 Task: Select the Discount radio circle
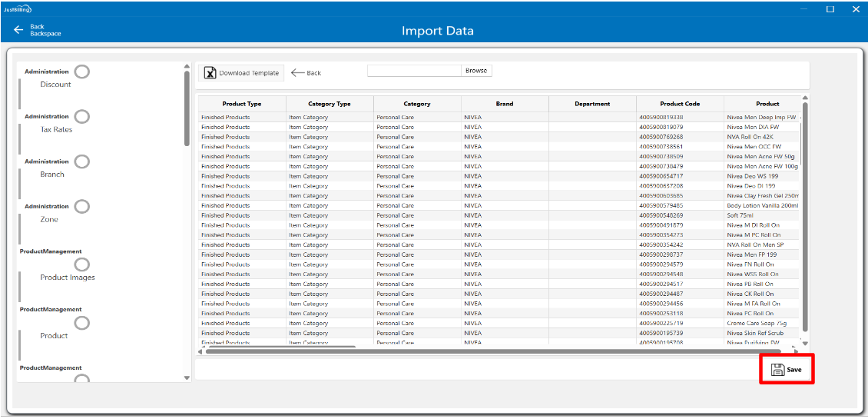pos(81,71)
